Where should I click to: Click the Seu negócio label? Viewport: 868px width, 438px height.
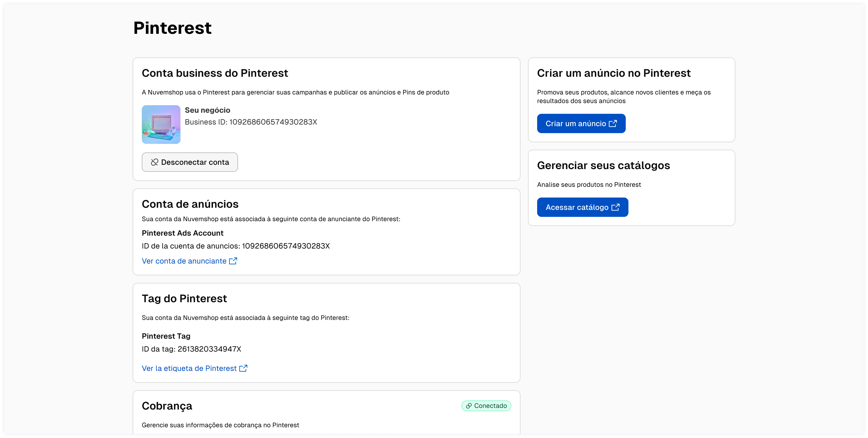tap(208, 110)
